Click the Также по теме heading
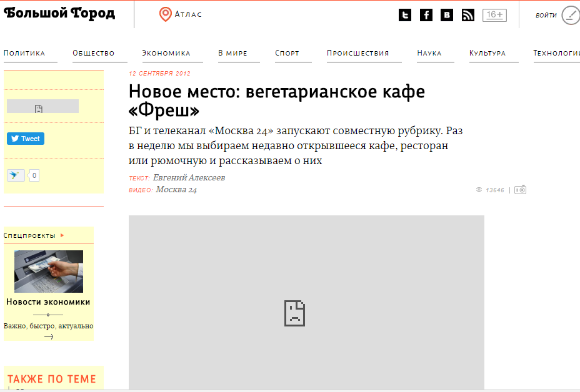 click(x=52, y=379)
